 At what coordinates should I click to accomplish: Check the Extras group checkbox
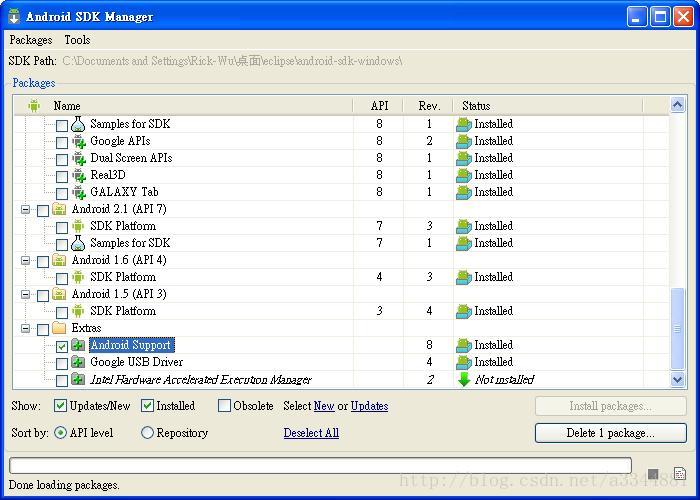pyautogui.click(x=43, y=329)
